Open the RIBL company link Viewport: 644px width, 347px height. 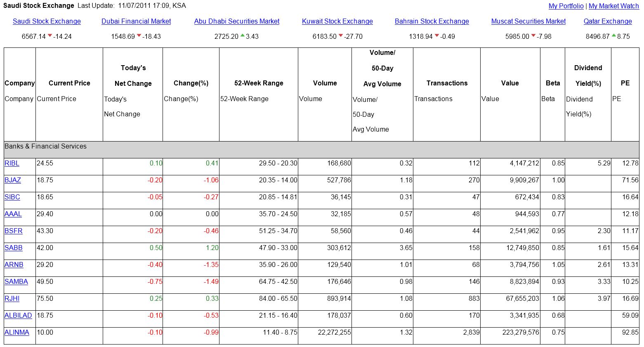(12, 163)
